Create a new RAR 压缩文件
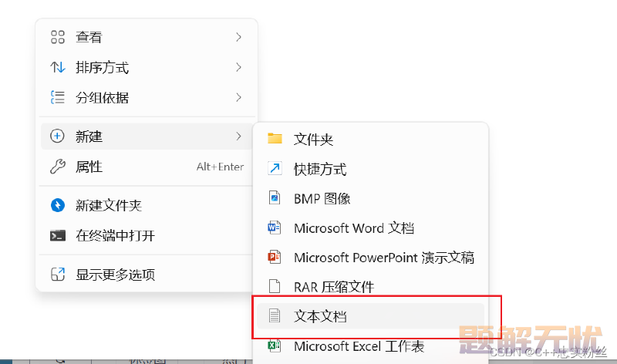617x364 pixels. tap(371, 287)
